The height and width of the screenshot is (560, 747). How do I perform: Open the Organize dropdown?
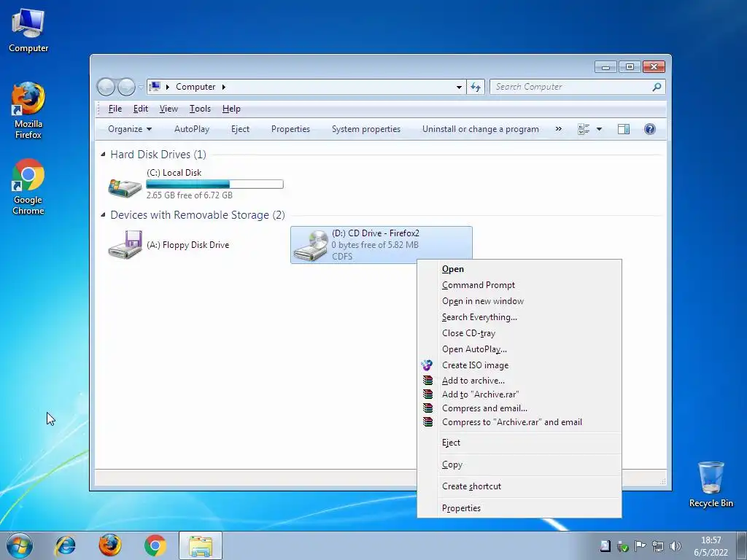(x=130, y=129)
